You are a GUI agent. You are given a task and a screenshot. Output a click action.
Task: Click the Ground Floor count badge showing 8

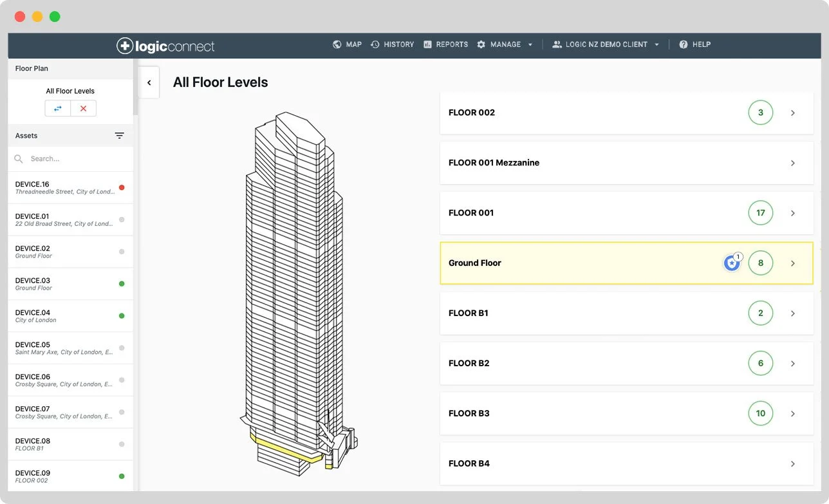point(761,263)
